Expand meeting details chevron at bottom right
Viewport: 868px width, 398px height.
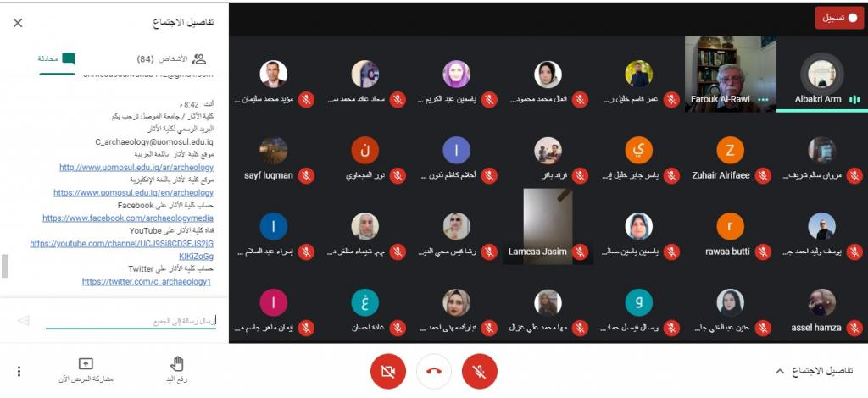(780, 371)
